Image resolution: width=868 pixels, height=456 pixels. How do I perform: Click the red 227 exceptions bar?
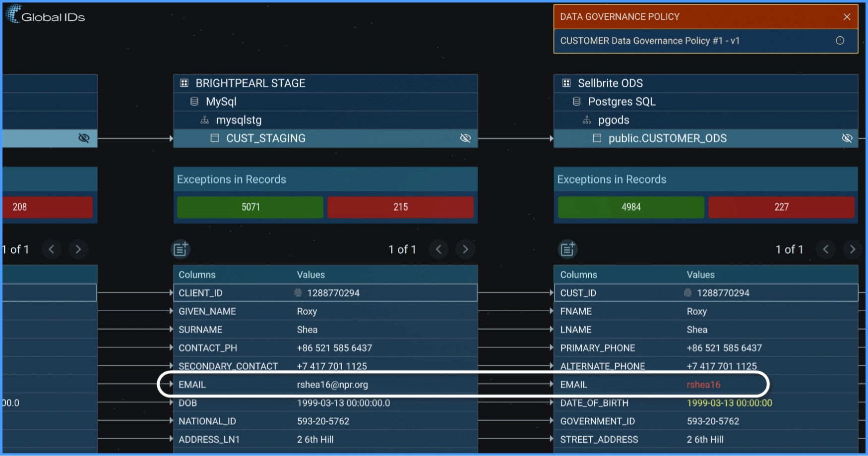pos(781,207)
